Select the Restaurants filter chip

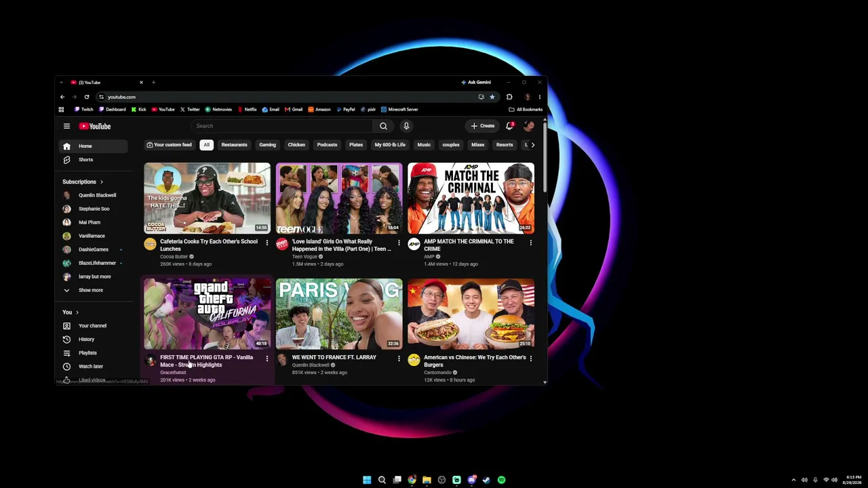234,145
